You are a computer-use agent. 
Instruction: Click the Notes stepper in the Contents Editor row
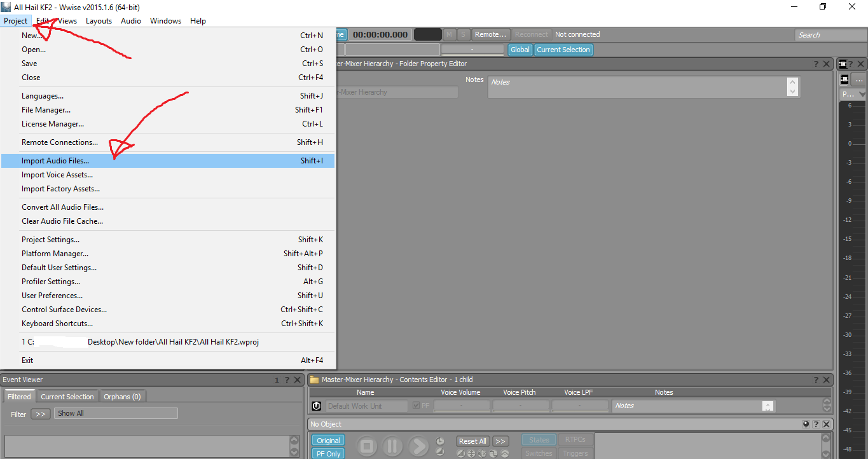coord(768,406)
